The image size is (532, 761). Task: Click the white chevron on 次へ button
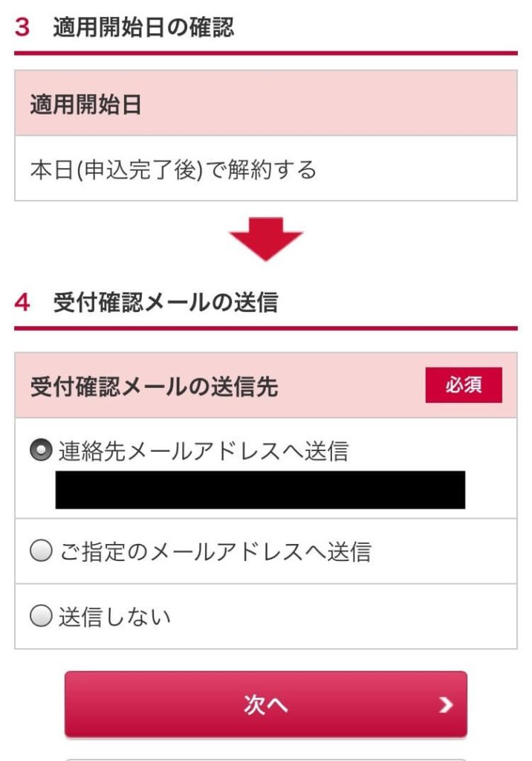445,705
